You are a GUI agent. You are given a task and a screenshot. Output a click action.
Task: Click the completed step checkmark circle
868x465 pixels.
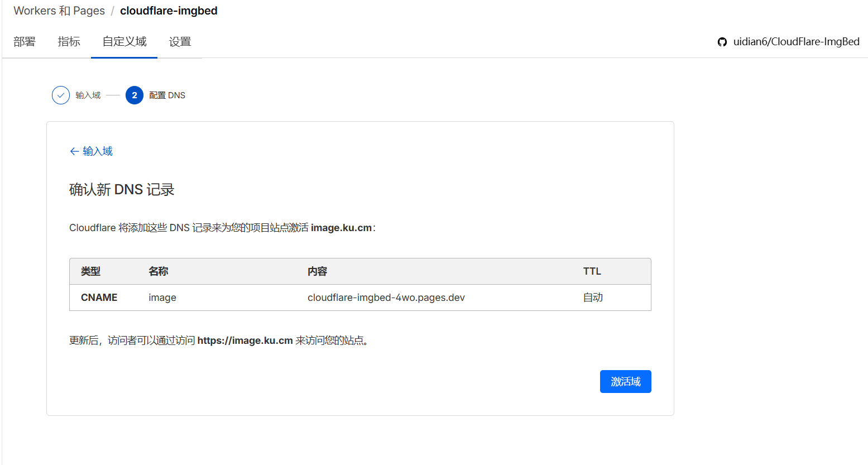tap(61, 95)
